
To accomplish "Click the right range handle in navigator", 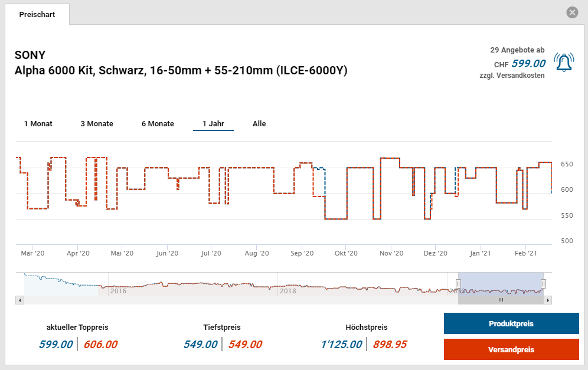I will 543,284.
